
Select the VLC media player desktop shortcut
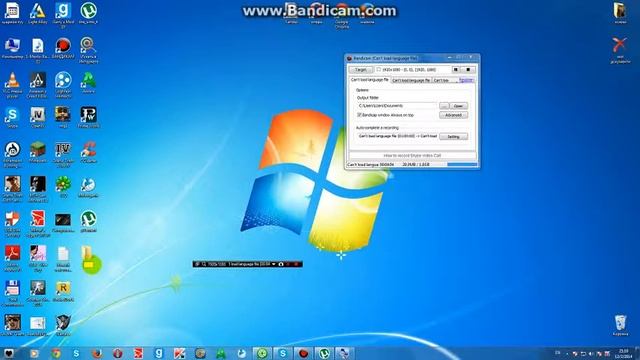(12, 84)
